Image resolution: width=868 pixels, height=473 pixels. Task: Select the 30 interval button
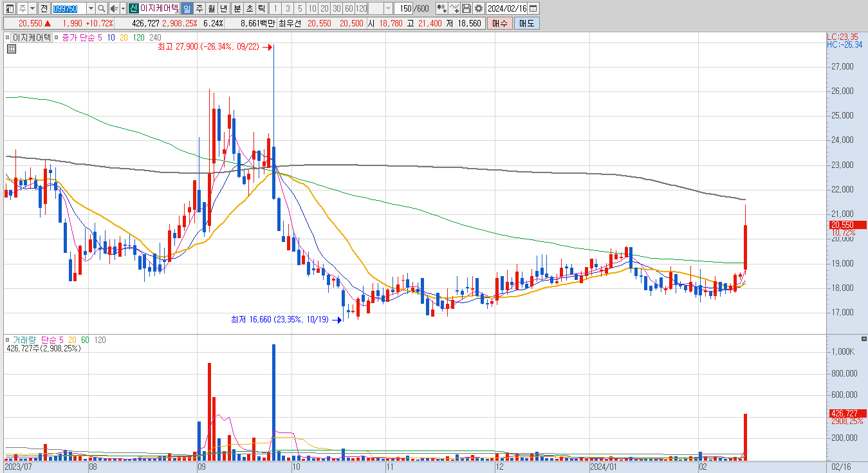pos(337,8)
